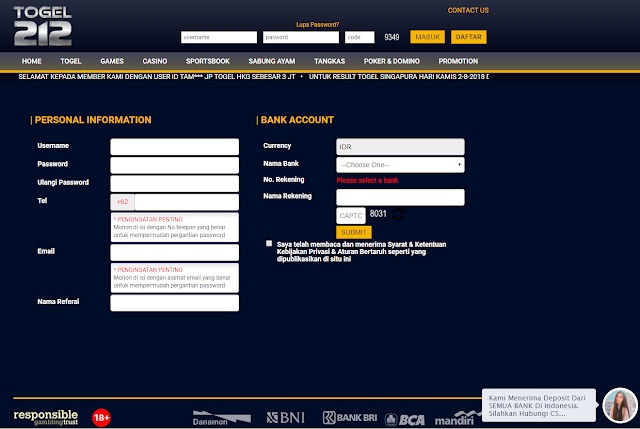Open the POKER & DOMINO menu item

click(392, 61)
